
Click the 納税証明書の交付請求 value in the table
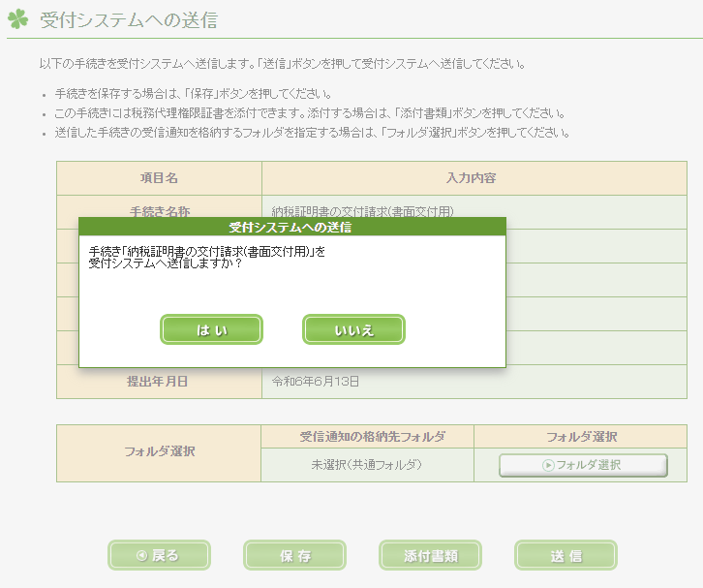coord(364,210)
